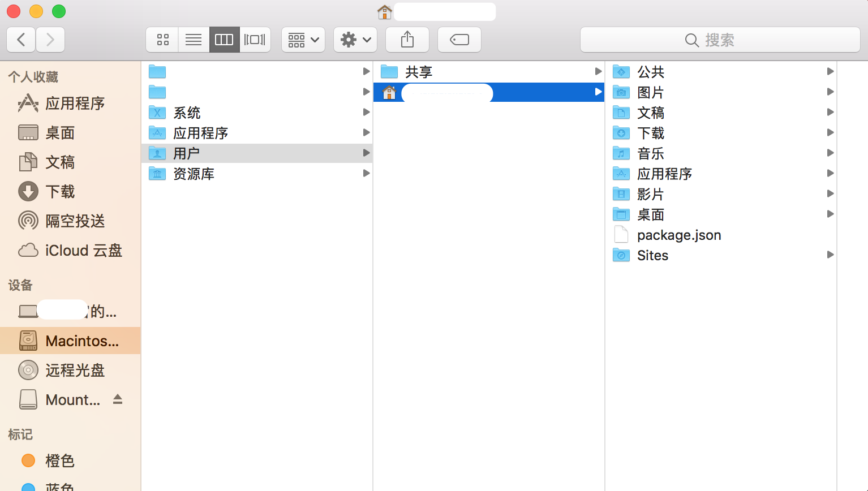This screenshot has width=868, height=491.
Task: Select 远程光盘 in the sidebar
Action: click(70, 370)
